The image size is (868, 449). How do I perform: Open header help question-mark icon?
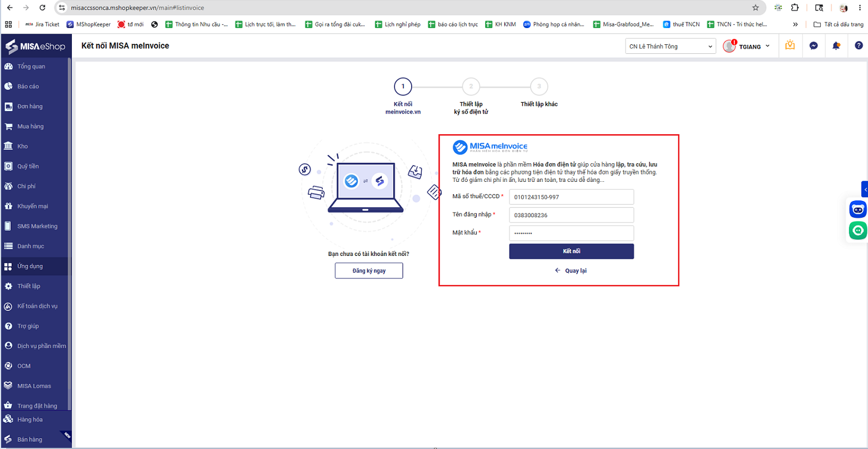coord(858,45)
